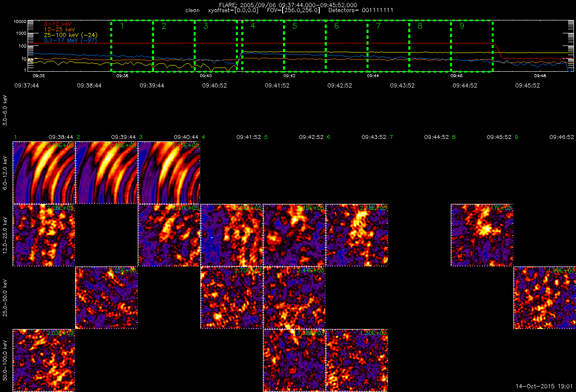The width and height of the screenshot is (576, 392).
Task: Click interval 5 marker in the lightcurve
Action: click(x=295, y=26)
